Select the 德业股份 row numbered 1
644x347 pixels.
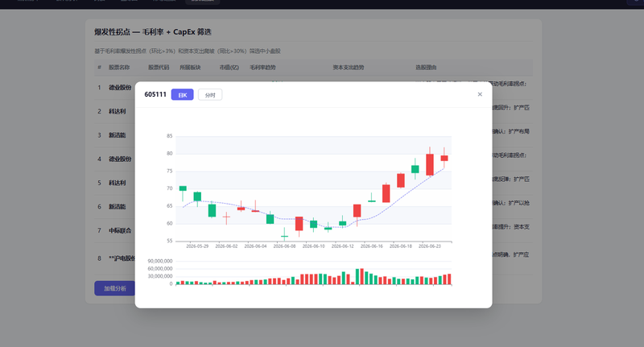pyautogui.click(x=115, y=88)
